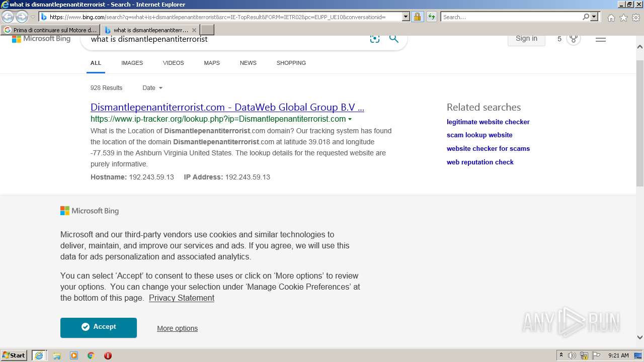Click the Accept cookies button

tap(99, 327)
